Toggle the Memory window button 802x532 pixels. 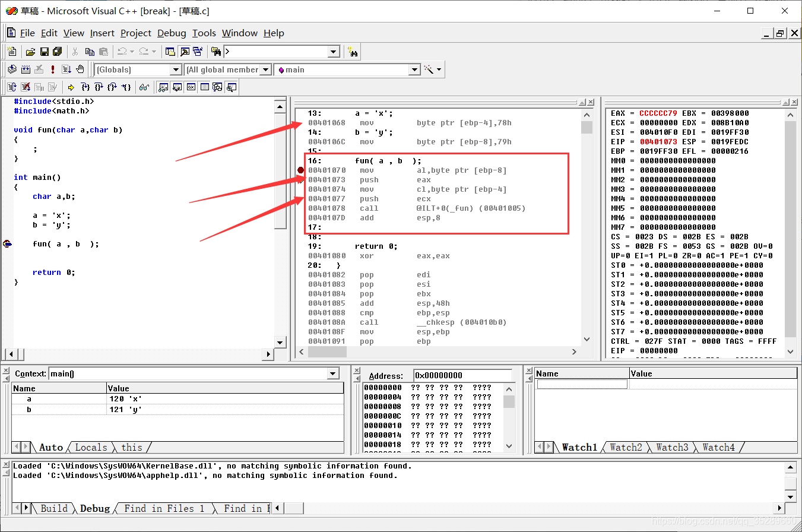click(204, 87)
